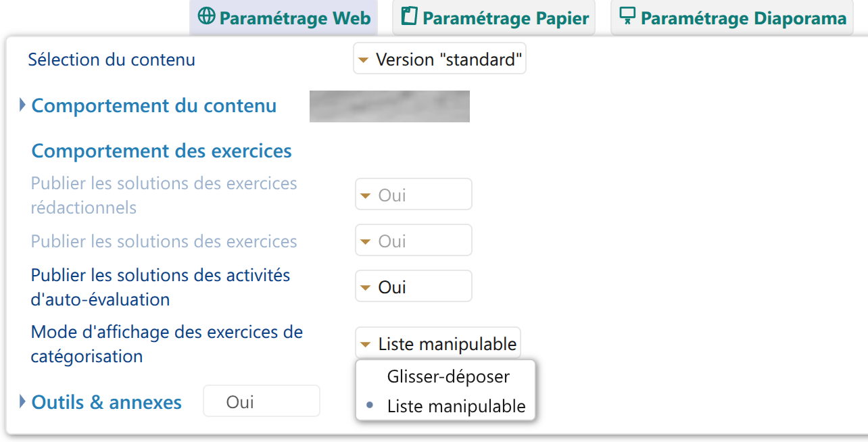Click the Sélection du contenu label

(x=112, y=59)
